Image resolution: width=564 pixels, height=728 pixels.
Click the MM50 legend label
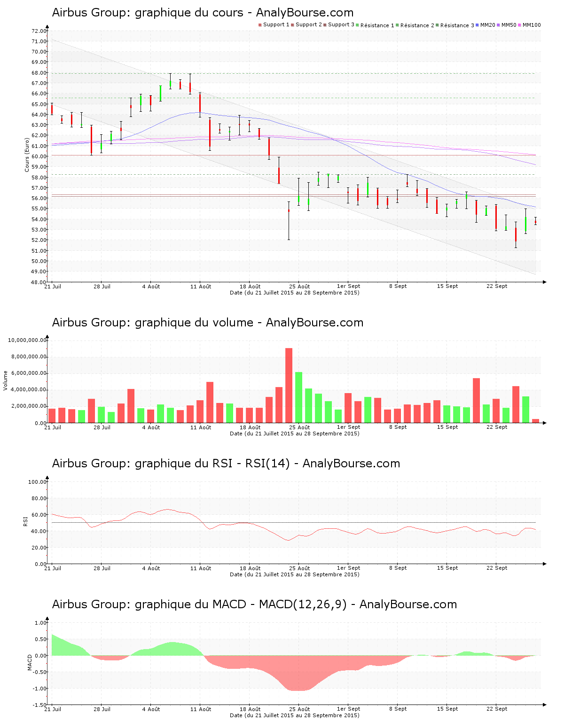pos(509,25)
